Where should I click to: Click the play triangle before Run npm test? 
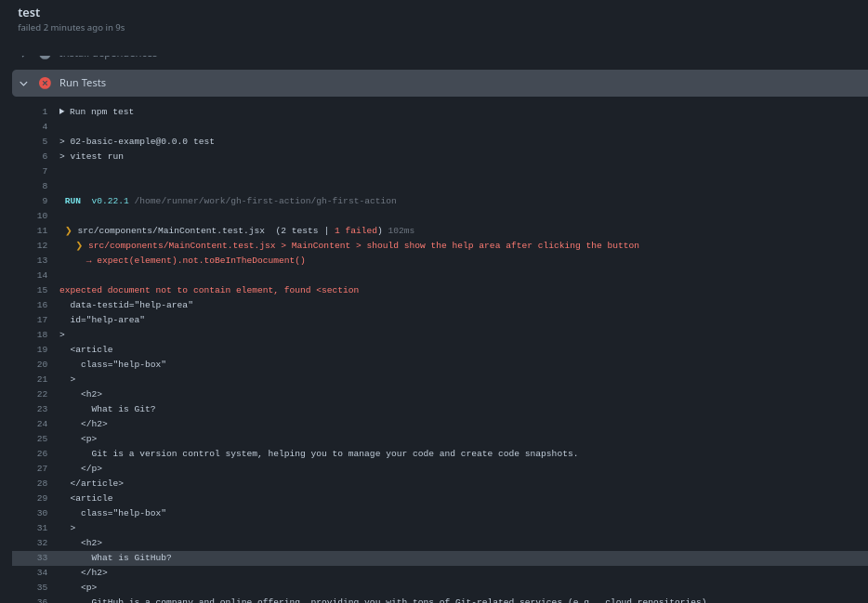coord(62,111)
